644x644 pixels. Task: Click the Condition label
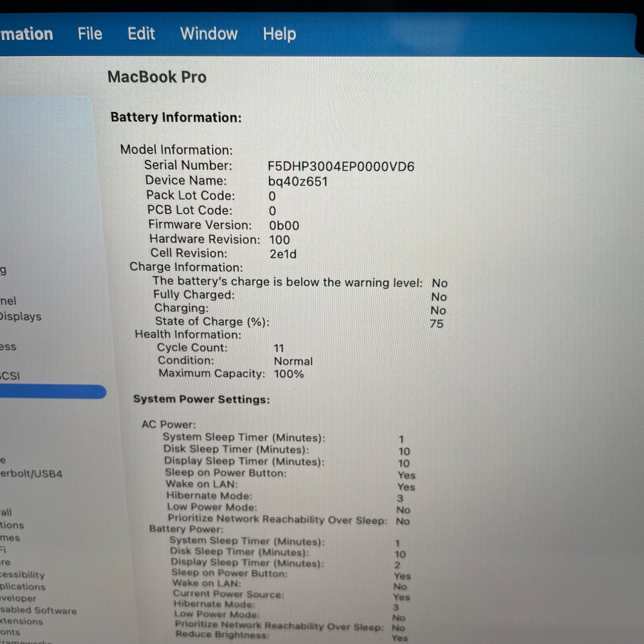[x=186, y=360]
